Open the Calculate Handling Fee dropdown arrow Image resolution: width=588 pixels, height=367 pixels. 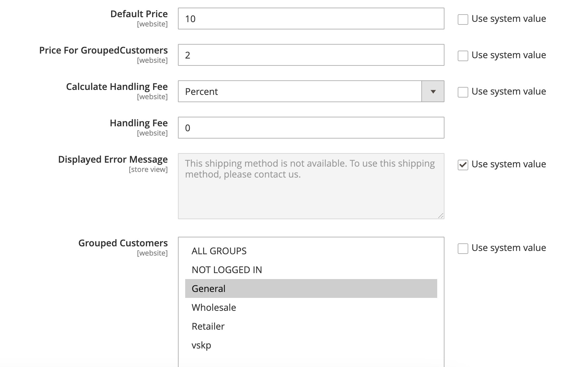(433, 92)
